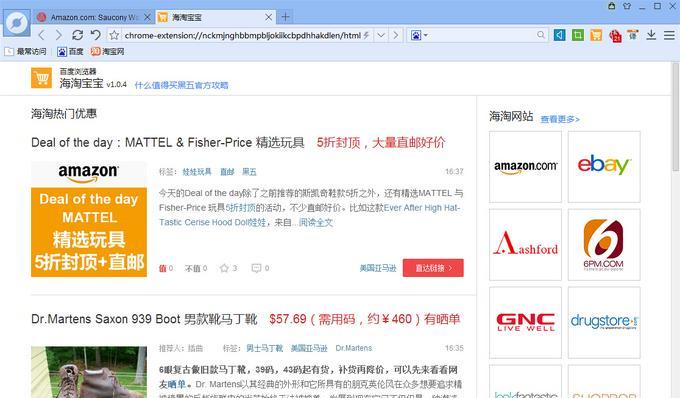The height and width of the screenshot is (398, 680).
Task: Open the 百度 bookmark
Action: [x=70, y=52]
